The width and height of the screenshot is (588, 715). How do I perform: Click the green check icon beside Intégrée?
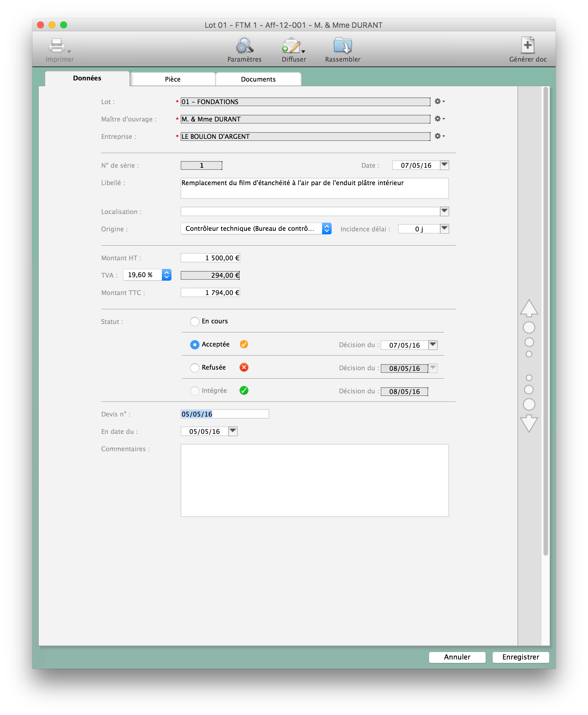click(x=244, y=390)
